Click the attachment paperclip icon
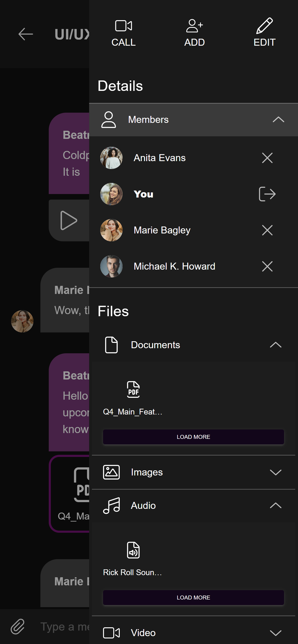298x644 pixels. [17, 627]
